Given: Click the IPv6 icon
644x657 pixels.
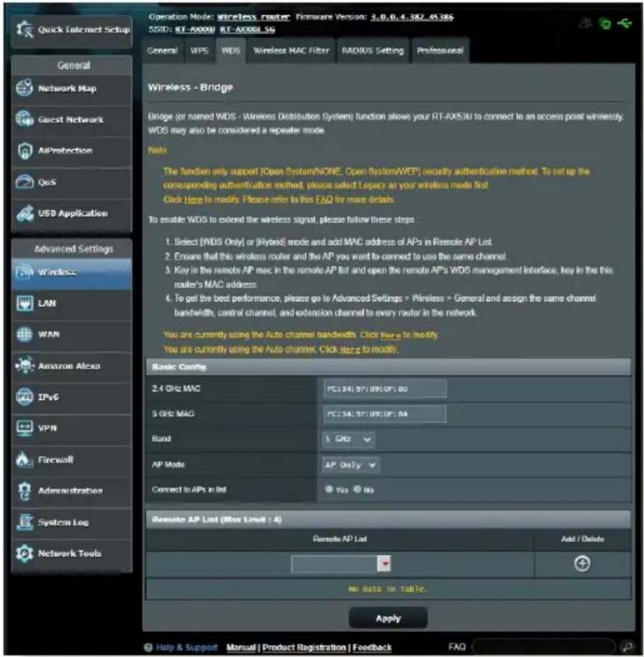Looking at the screenshot, I should [24, 397].
